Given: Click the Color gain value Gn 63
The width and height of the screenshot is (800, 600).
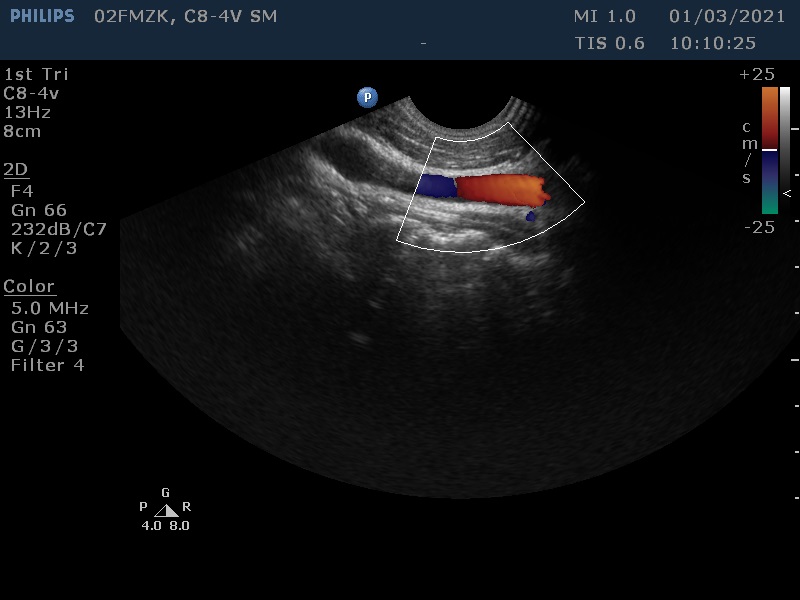Looking at the screenshot, I should tap(39, 327).
